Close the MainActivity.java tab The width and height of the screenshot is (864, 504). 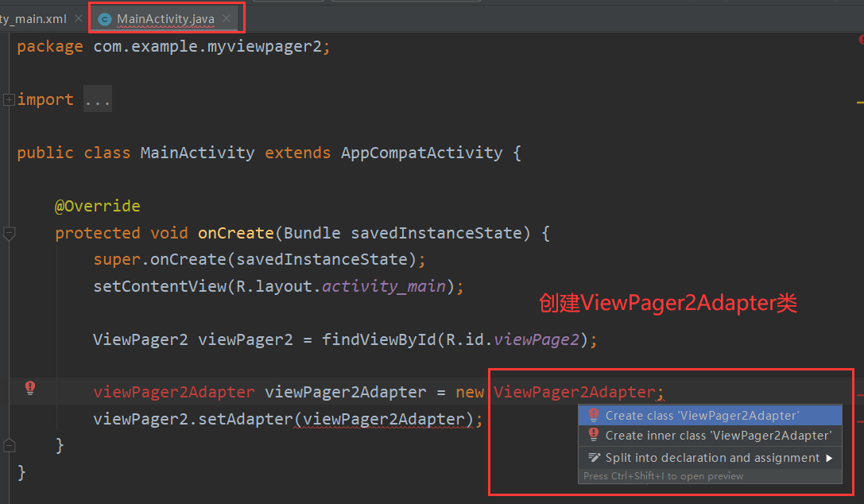pyautogui.click(x=227, y=19)
